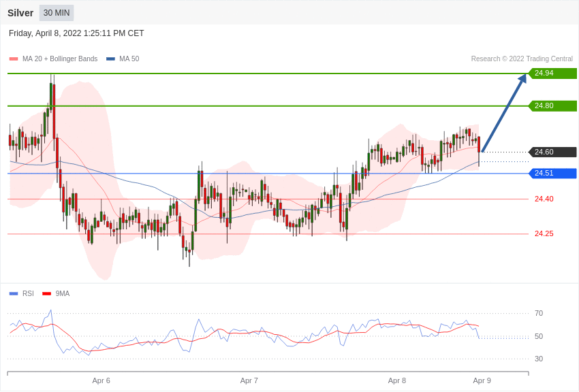Click the 'Apr 7' date axis label

(x=249, y=380)
